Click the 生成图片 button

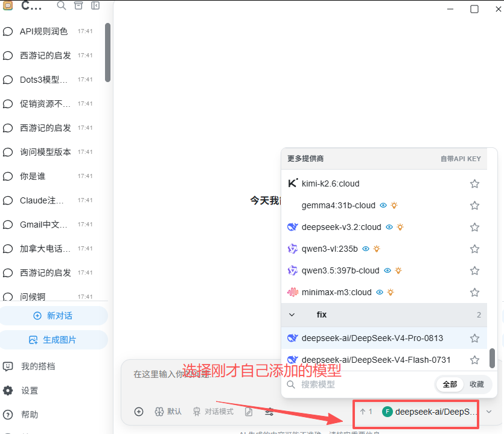tap(53, 340)
